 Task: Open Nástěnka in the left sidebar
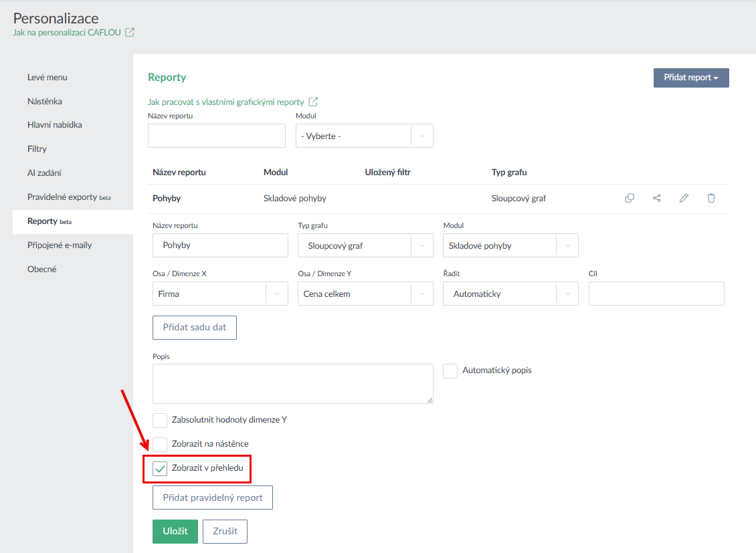[45, 101]
